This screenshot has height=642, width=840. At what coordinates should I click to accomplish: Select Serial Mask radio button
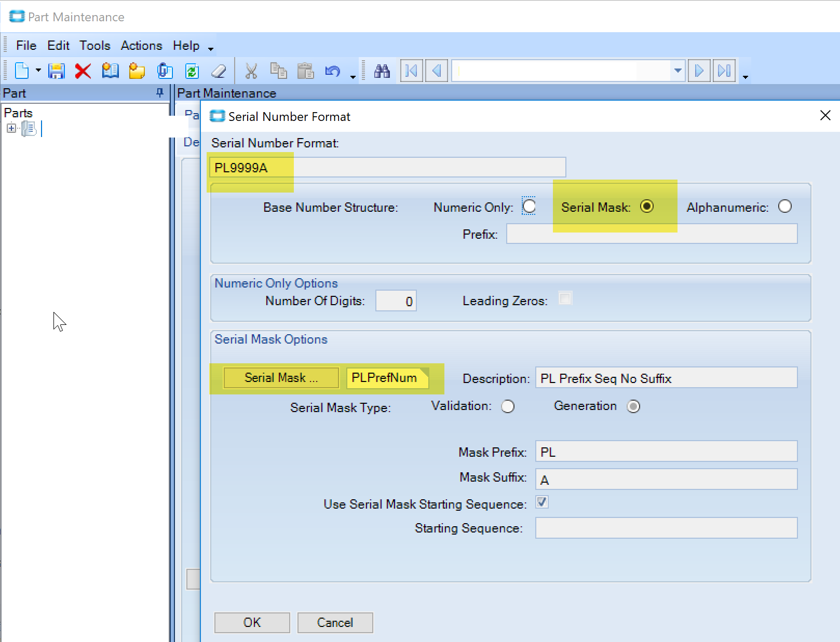[647, 207]
